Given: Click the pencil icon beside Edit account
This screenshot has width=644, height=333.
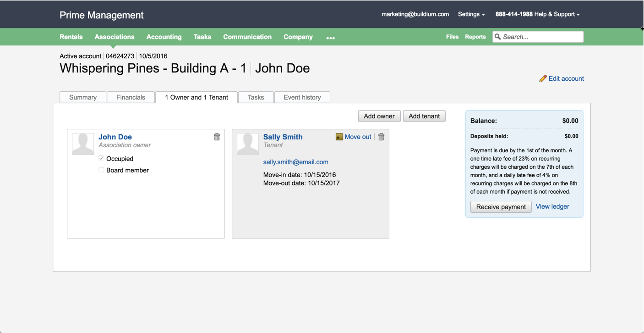Looking at the screenshot, I should tap(543, 79).
